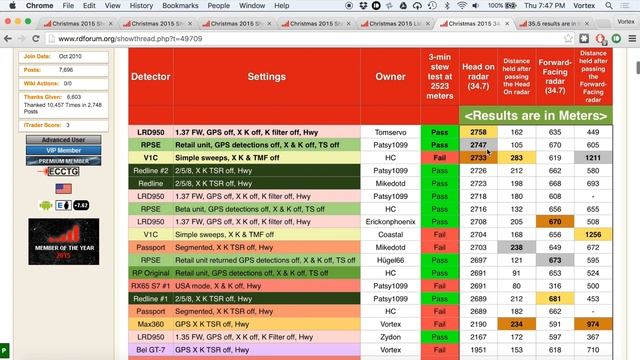Open the volume control in the menu bar
The width and height of the screenshot is (640, 360).
[476, 6]
